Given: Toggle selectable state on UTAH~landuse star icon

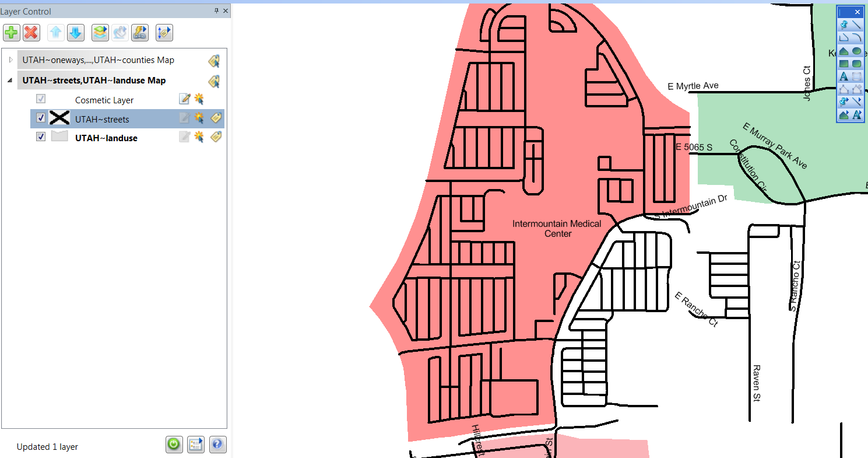Looking at the screenshot, I should tap(199, 137).
